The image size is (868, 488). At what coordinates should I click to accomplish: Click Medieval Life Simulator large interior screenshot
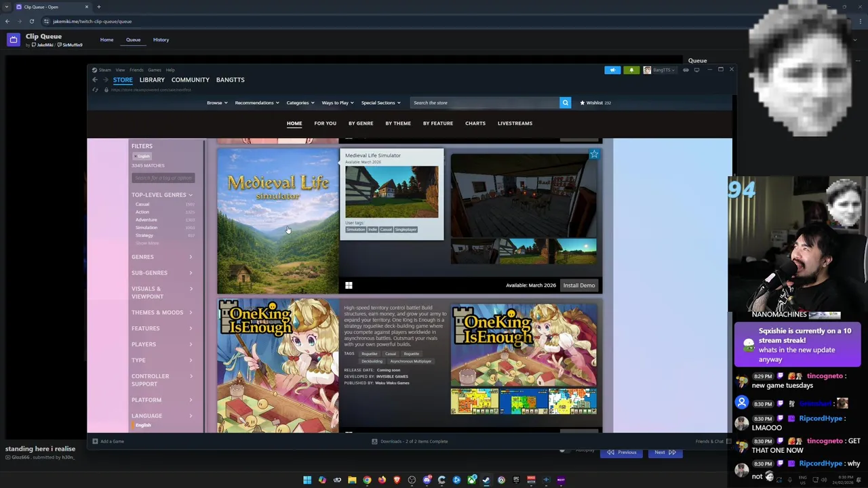[524, 195]
